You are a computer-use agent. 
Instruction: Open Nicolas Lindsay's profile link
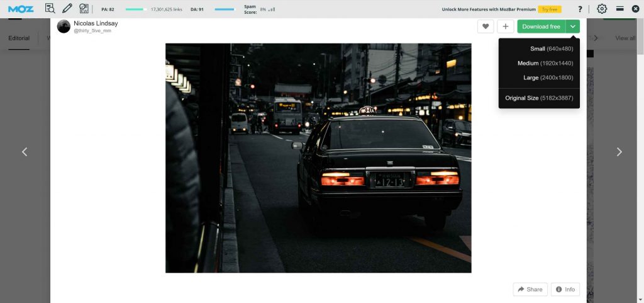tap(96, 23)
